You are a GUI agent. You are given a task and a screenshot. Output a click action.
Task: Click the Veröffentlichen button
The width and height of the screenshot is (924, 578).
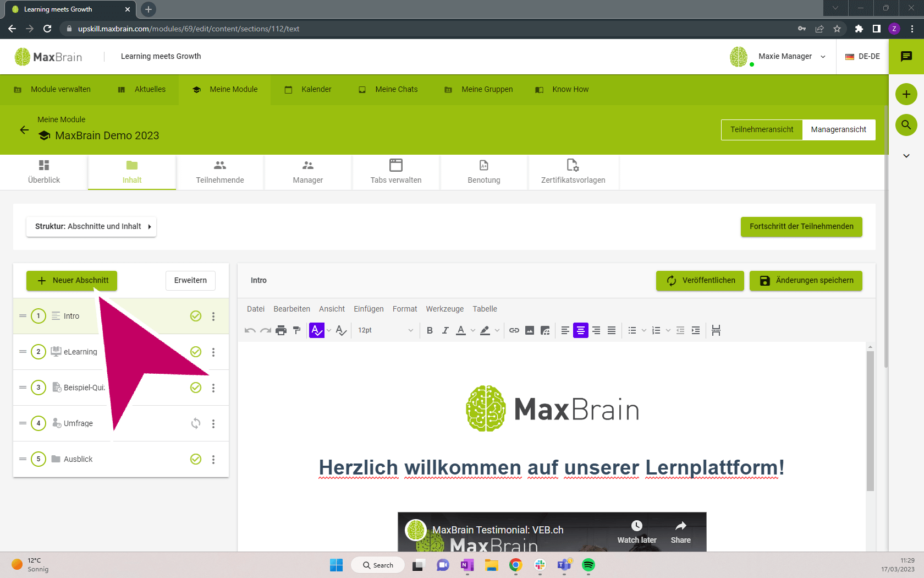[700, 281]
